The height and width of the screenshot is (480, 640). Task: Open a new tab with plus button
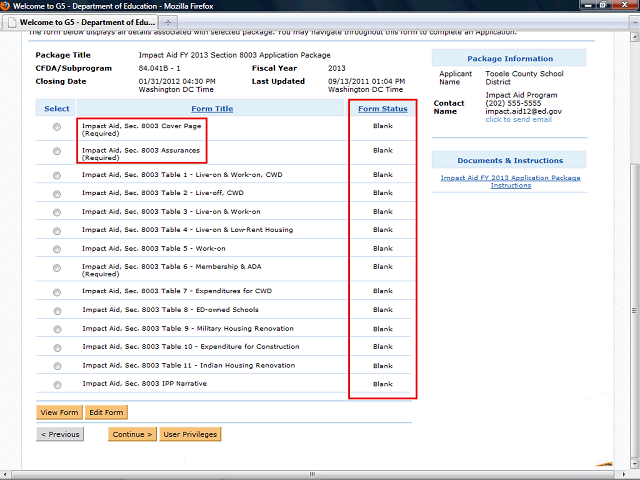coord(168,22)
